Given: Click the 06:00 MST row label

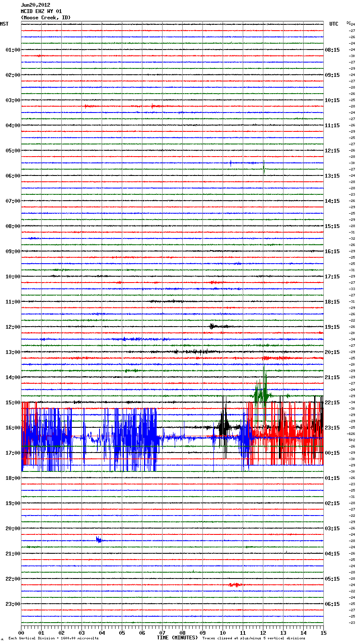Looking at the screenshot, I should pyautogui.click(x=13, y=176).
